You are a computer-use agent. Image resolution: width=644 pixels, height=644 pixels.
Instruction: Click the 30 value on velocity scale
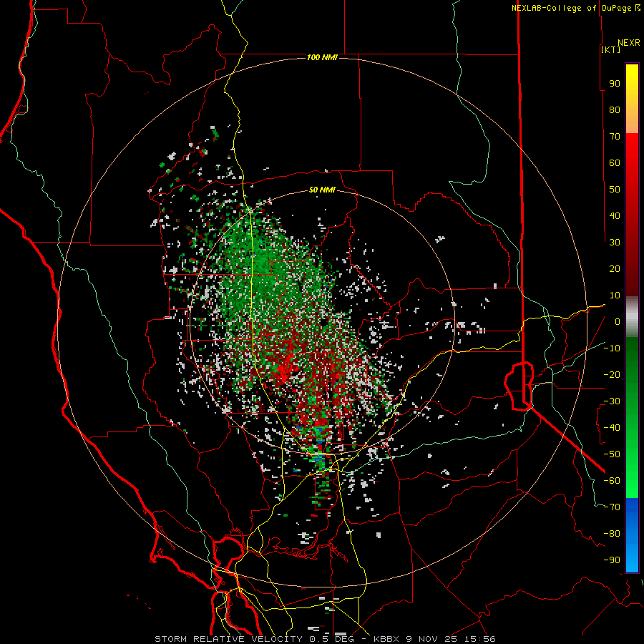click(615, 243)
